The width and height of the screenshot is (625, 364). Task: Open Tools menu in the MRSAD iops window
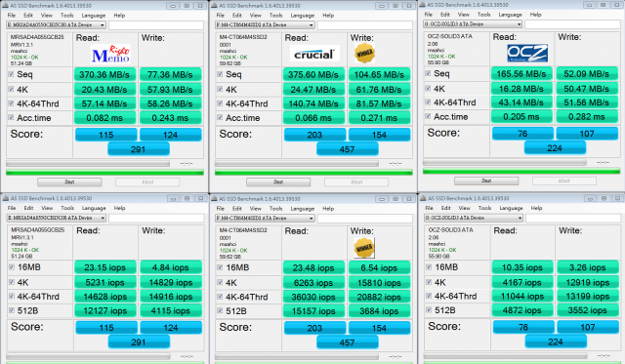pyautogui.click(x=67, y=208)
